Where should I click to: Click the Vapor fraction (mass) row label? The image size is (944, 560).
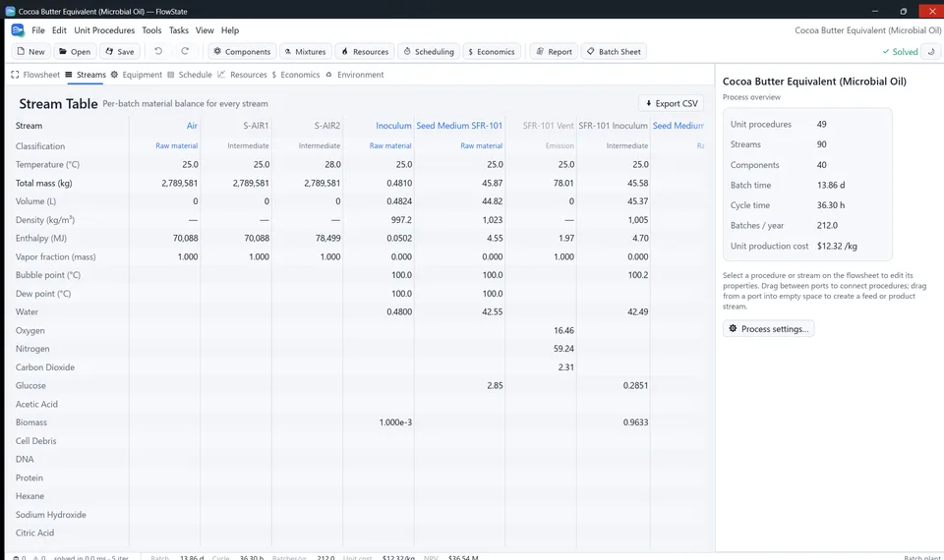pos(55,256)
